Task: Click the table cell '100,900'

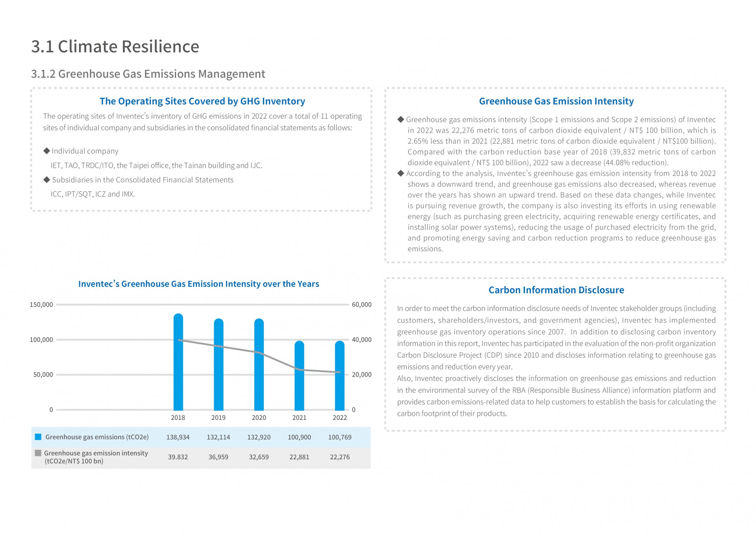Action: click(299, 437)
